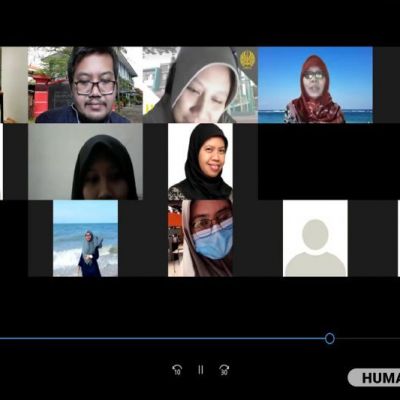Select the man with glasses video tile
The width and height of the screenshot is (400, 400).
click(x=86, y=85)
